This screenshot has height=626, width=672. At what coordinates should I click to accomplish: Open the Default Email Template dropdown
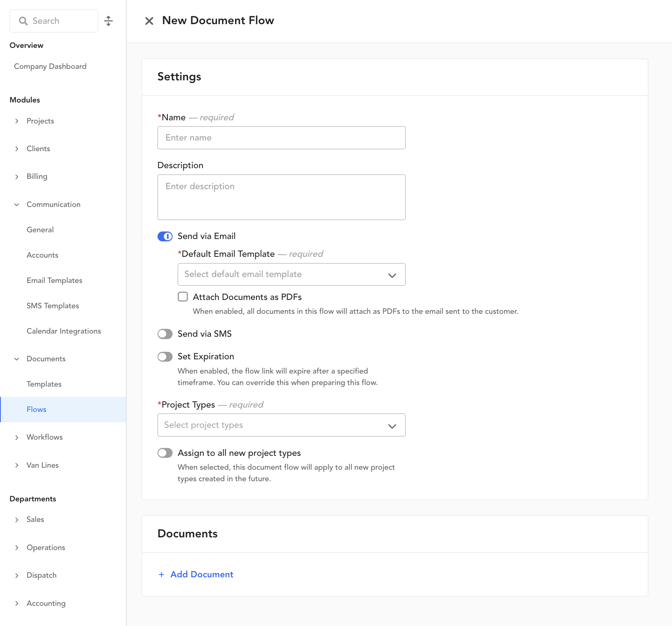292,275
